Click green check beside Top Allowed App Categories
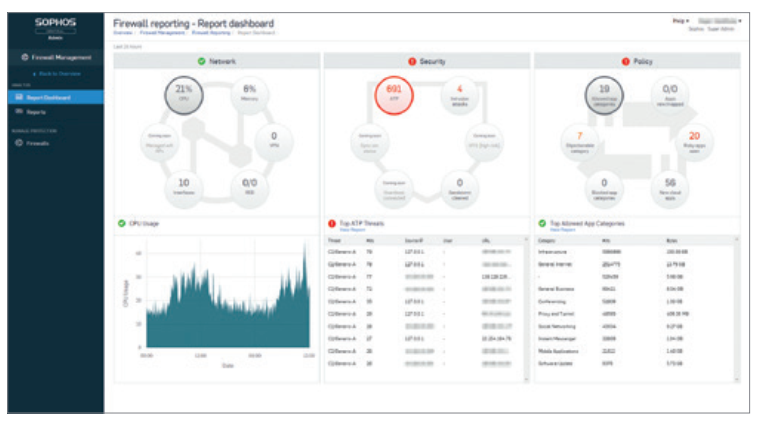 tap(542, 223)
